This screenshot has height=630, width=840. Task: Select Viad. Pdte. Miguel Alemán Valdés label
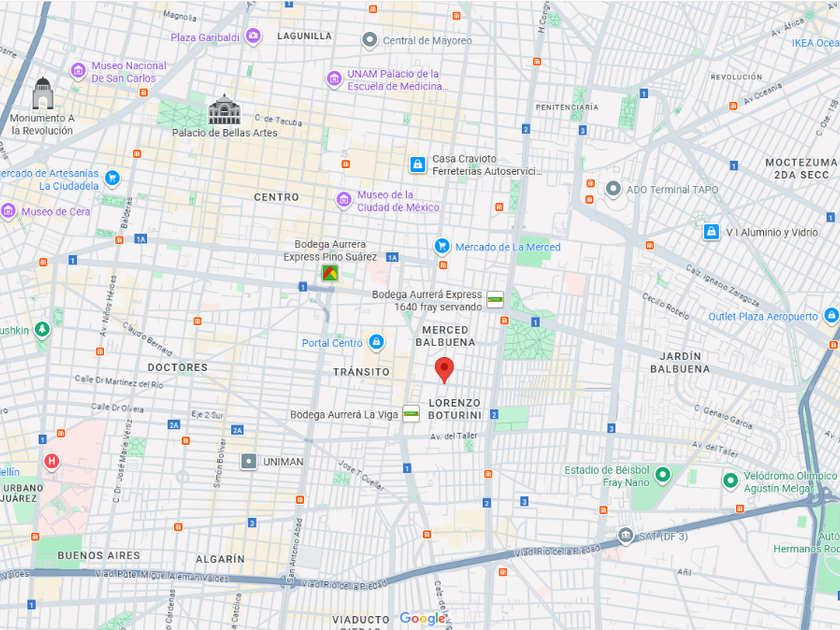pyautogui.click(x=161, y=575)
